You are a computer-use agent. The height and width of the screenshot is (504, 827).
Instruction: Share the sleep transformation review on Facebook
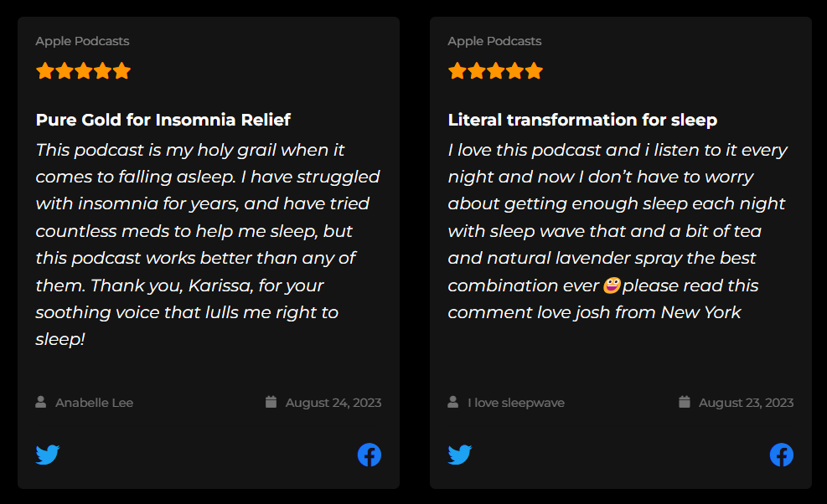pyautogui.click(x=781, y=455)
